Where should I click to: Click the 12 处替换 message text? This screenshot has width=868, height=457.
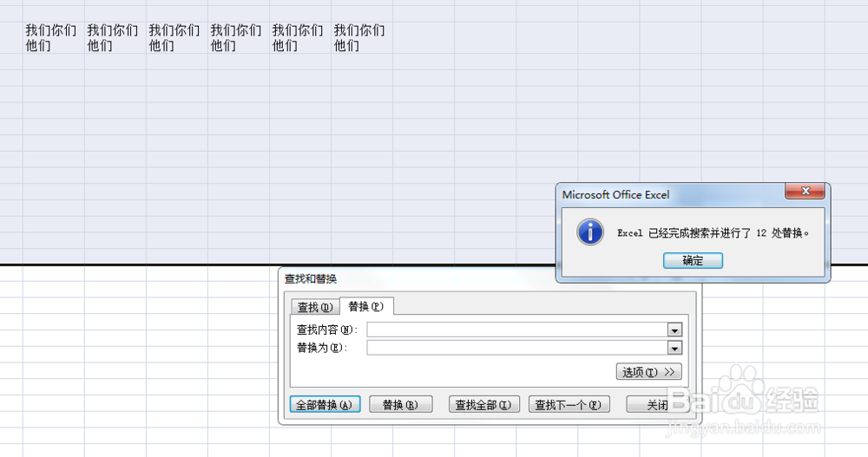pos(783,233)
